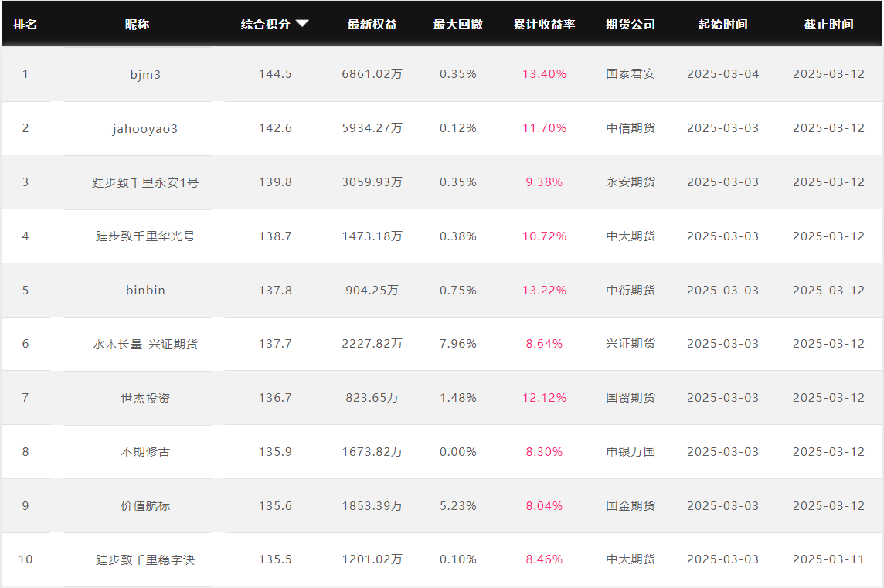Click the 起始时间 column header
Screen dimensions: 884x588
click(722, 24)
